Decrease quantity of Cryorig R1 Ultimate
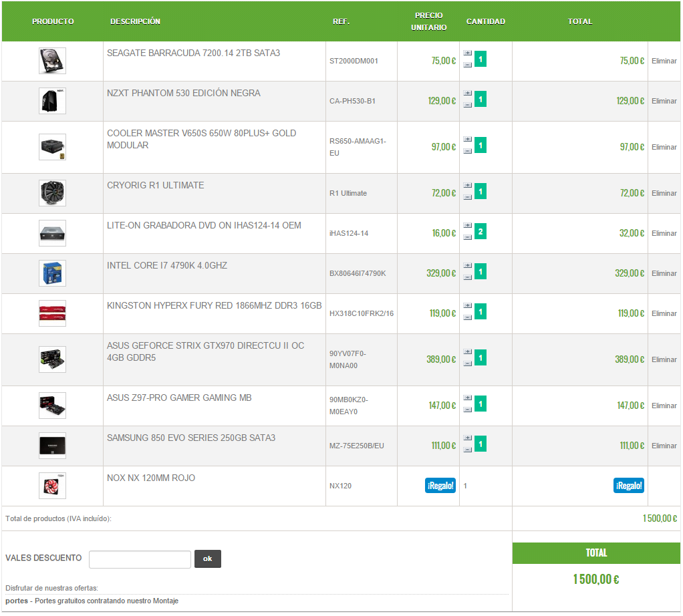Image resolution: width=683 pixels, height=616 pixels. tap(467, 197)
